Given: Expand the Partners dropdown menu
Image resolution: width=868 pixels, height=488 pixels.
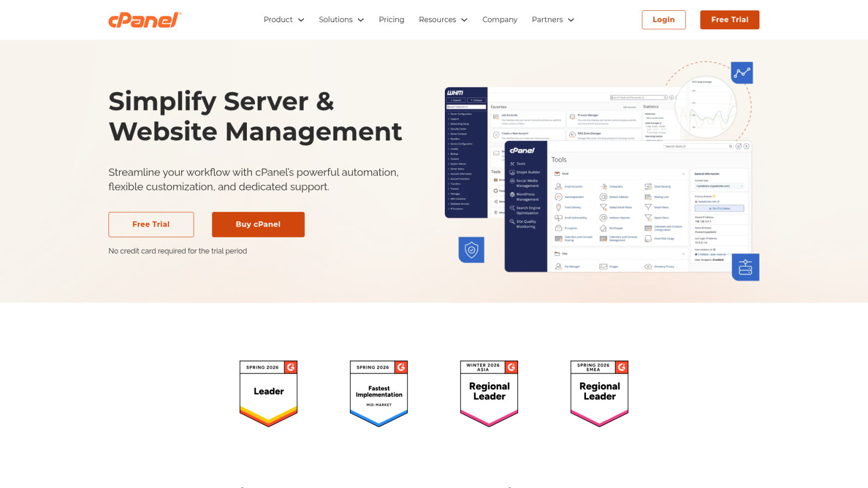Looking at the screenshot, I should pyautogui.click(x=553, y=20).
